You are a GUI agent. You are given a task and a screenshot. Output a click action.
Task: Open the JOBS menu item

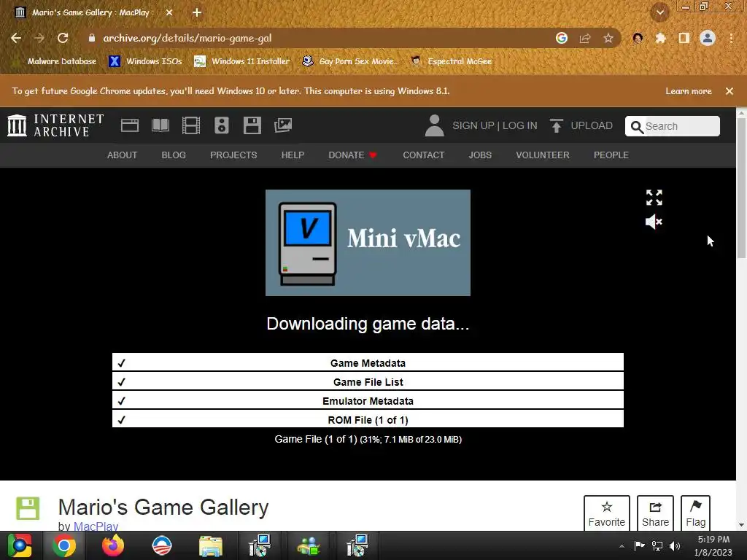pos(480,155)
